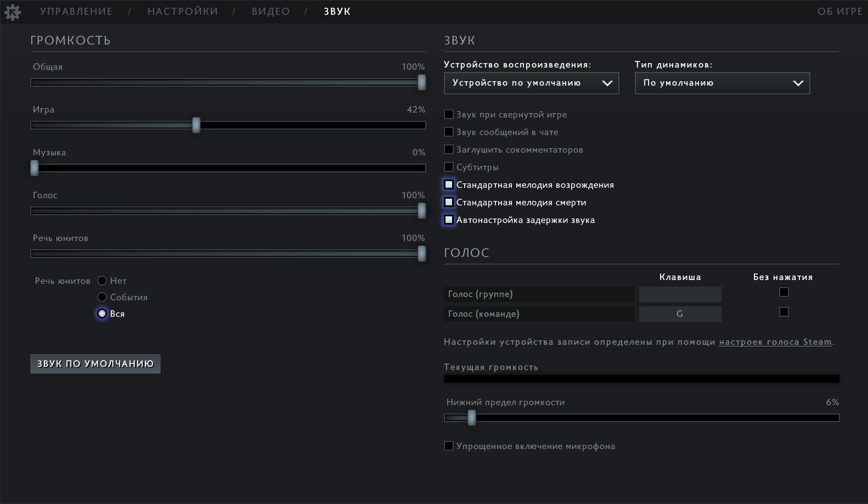Click the Нижний предел громкости slider handle
Image resolution: width=868 pixels, height=504 pixels.
tap(472, 418)
